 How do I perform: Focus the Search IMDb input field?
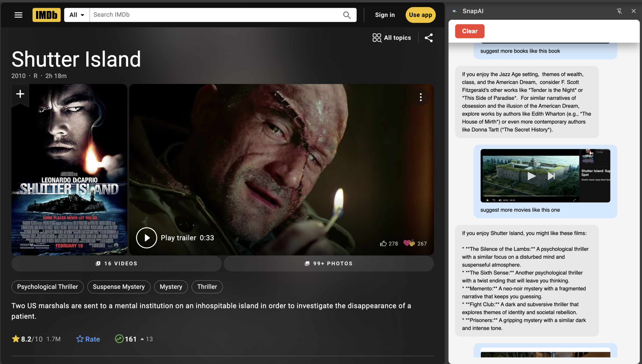(216, 15)
